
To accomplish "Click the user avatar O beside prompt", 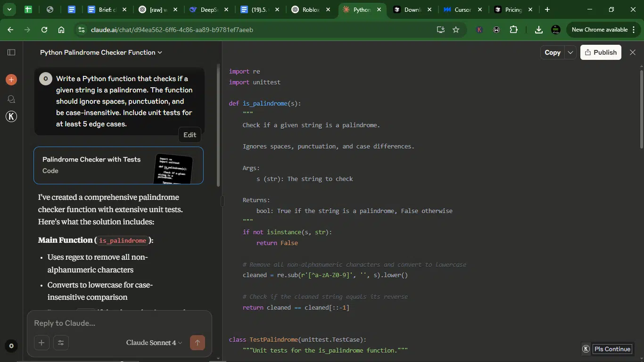I will click(45, 79).
